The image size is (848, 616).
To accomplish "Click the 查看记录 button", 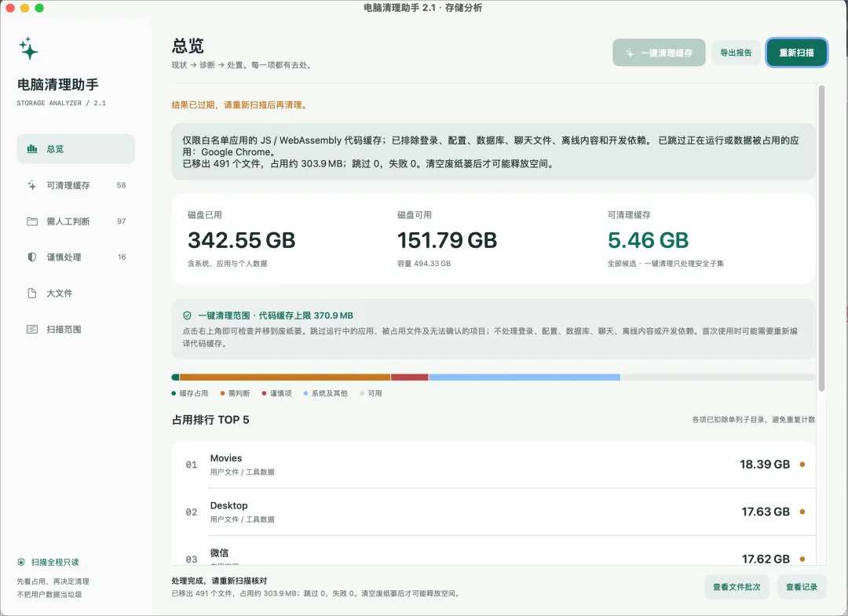I will (802, 587).
